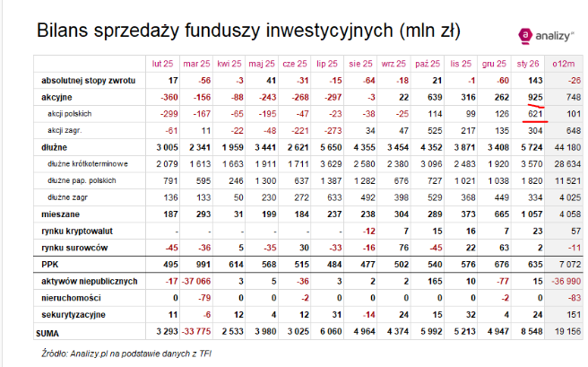Click value 639 in akcyjne row
This screenshot has width=588, height=367.
pos(435,98)
